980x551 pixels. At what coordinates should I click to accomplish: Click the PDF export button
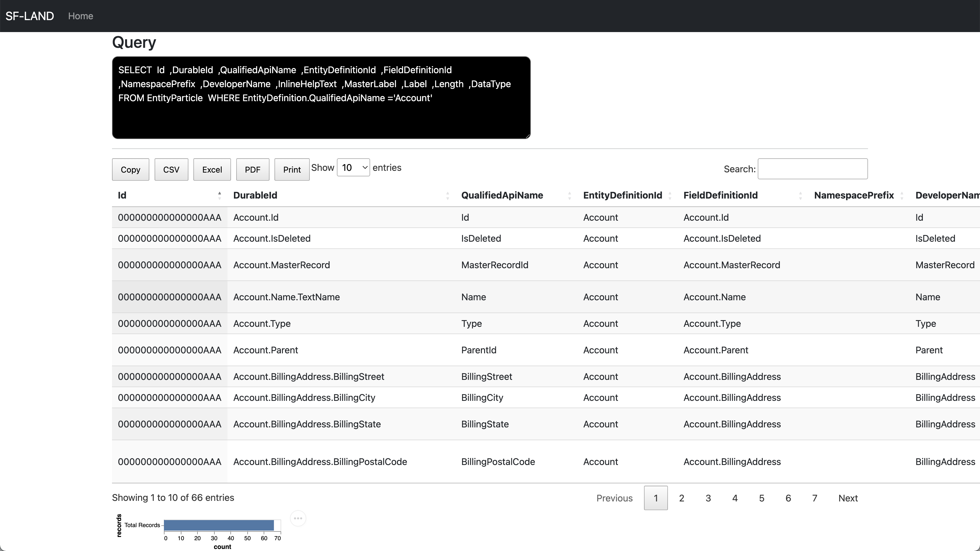coord(252,170)
